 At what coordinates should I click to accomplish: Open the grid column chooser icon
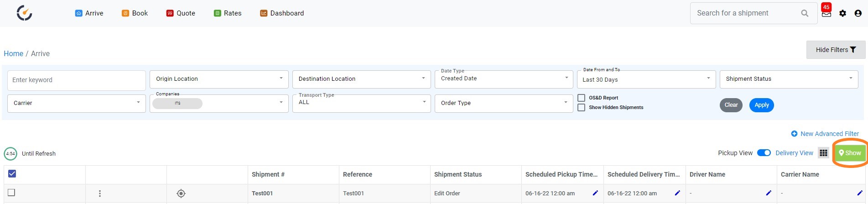823,153
